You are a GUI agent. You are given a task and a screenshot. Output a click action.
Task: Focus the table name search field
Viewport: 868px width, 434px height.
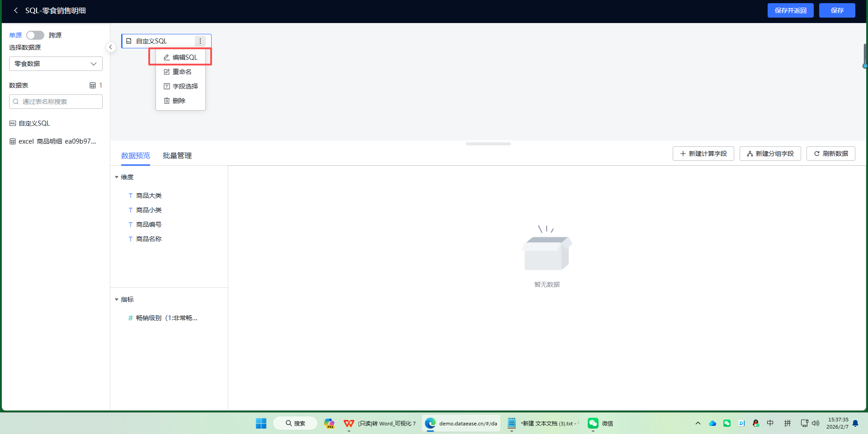coord(56,102)
